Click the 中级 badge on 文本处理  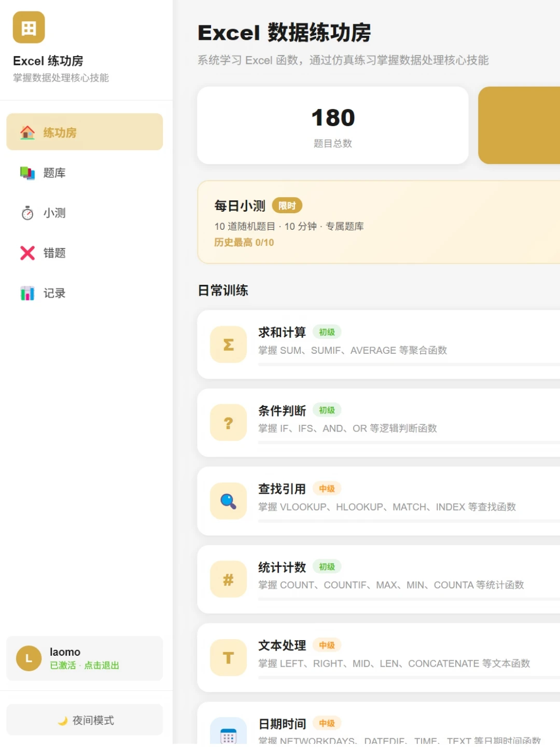tap(327, 645)
